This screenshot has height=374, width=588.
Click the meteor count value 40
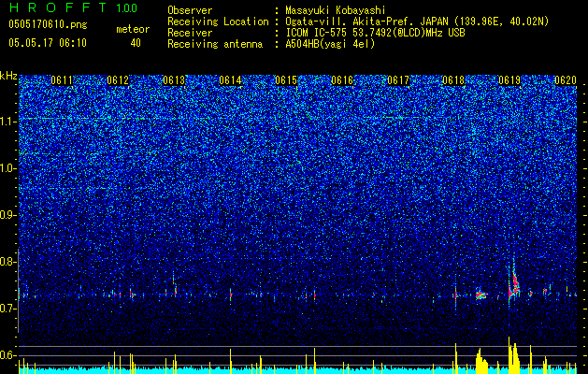(x=136, y=43)
